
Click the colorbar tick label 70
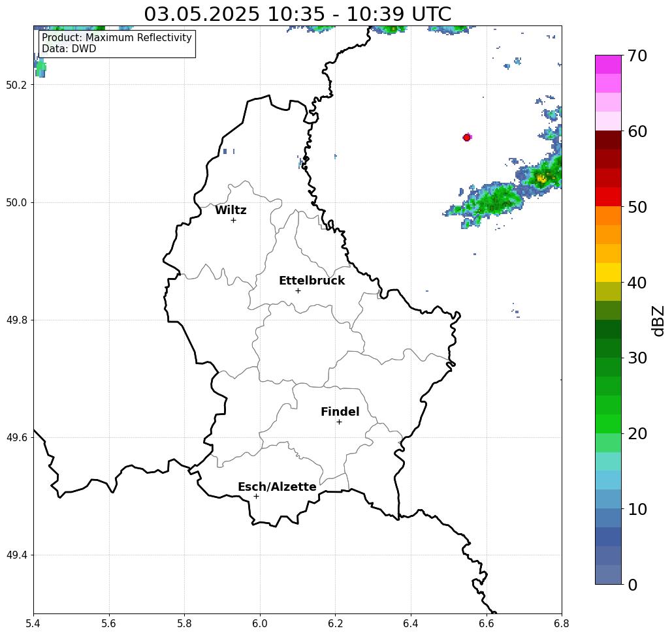(637, 55)
